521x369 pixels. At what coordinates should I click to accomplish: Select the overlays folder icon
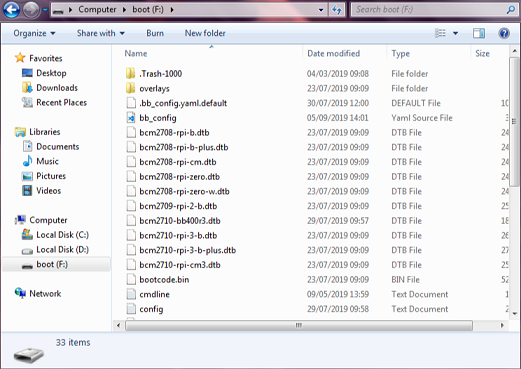pyautogui.click(x=131, y=88)
